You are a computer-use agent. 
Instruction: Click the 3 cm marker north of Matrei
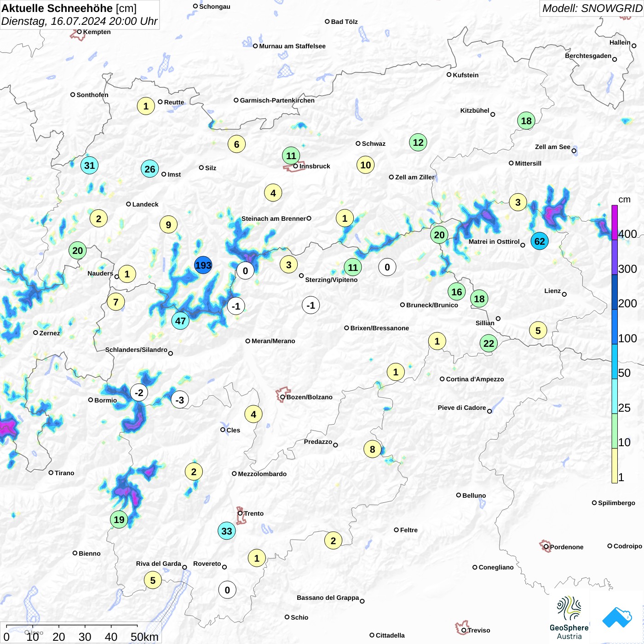click(x=518, y=202)
